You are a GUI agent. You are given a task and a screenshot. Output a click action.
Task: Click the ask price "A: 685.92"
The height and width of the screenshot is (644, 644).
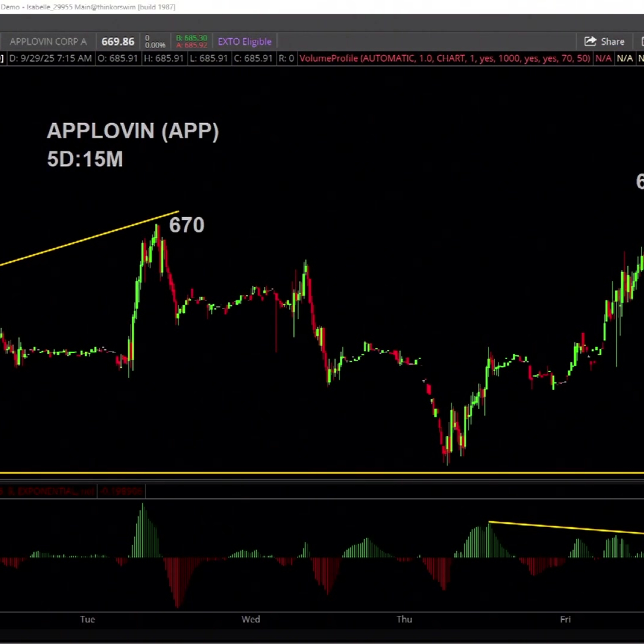[x=192, y=45]
